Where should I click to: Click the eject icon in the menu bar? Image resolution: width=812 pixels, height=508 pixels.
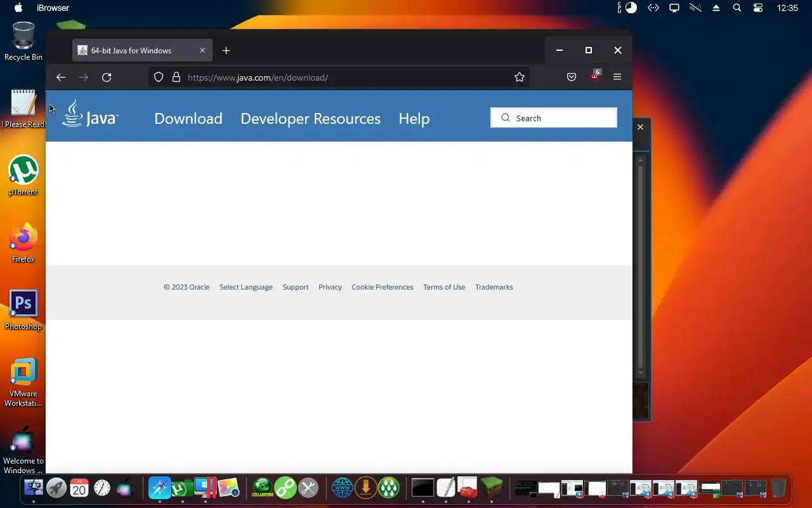(x=716, y=8)
